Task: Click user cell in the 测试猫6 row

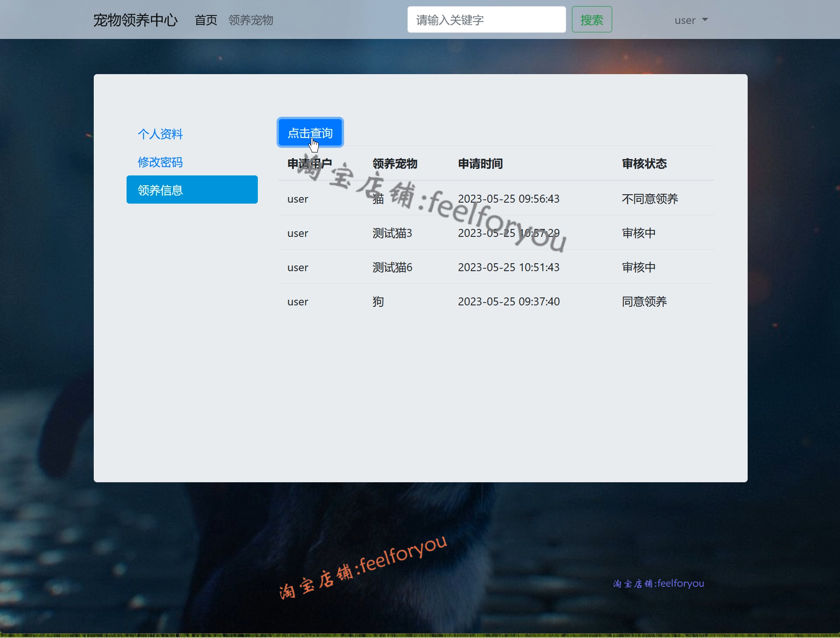Action: click(x=298, y=268)
